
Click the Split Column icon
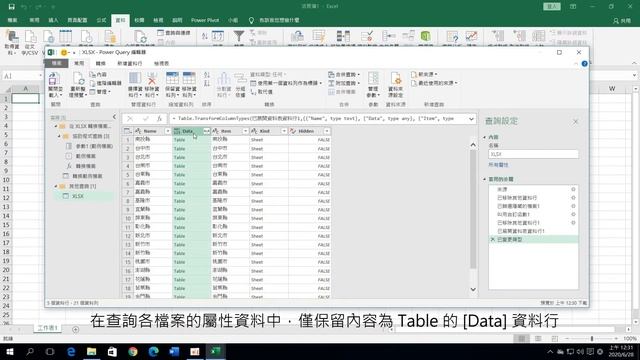[x=224, y=79]
